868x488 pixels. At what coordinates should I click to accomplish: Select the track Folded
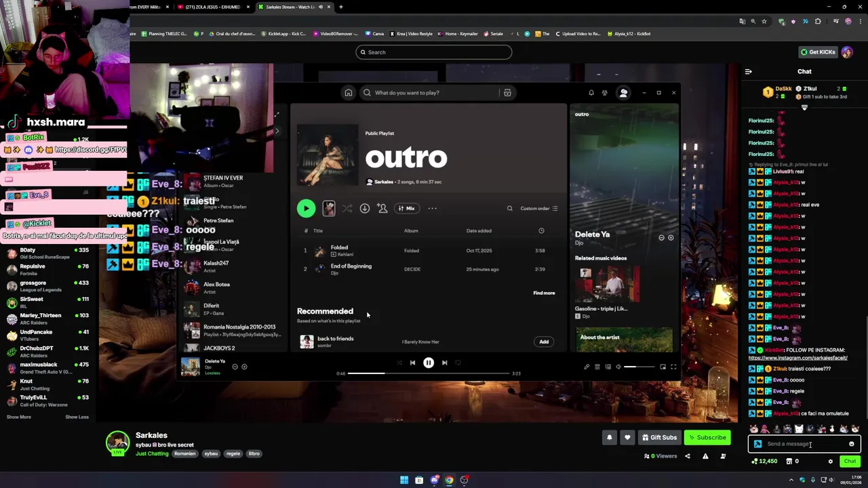339,247
